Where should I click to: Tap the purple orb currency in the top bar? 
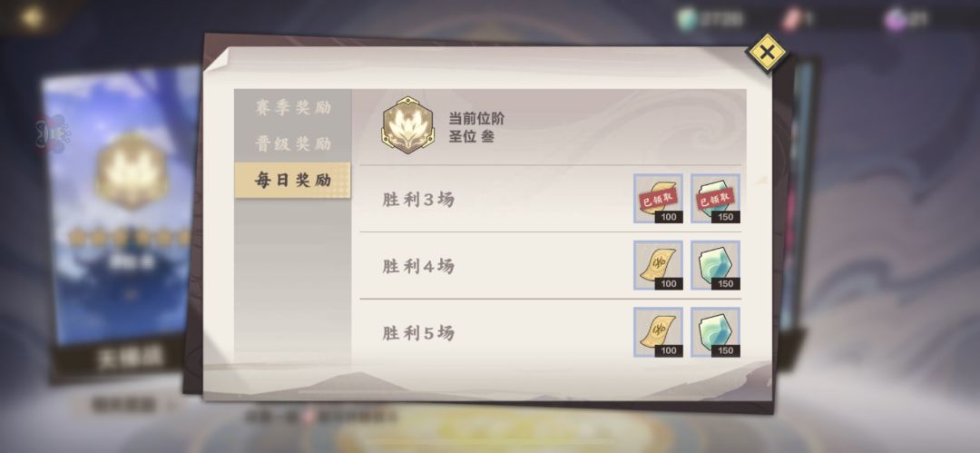tap(906, 19)
